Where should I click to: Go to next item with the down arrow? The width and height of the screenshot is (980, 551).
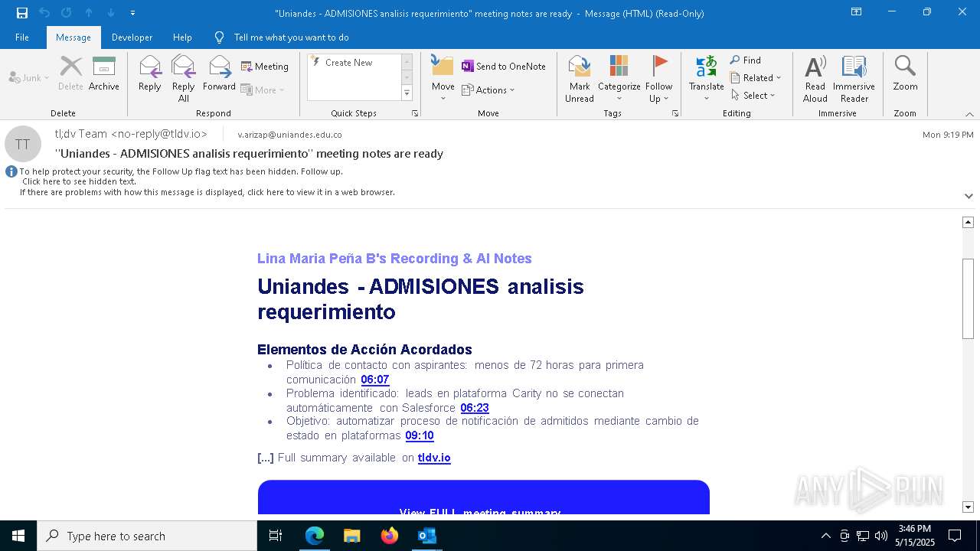(x=111, y=13)
